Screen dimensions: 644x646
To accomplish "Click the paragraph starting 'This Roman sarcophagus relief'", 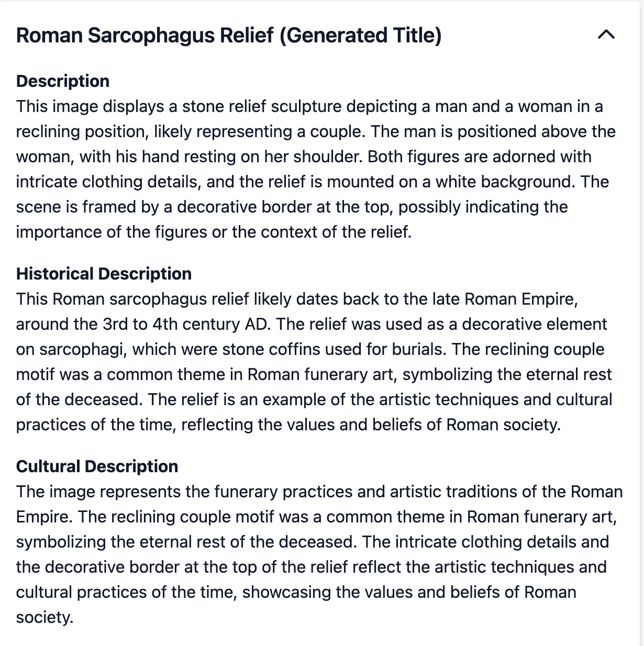I will point(314,362).
